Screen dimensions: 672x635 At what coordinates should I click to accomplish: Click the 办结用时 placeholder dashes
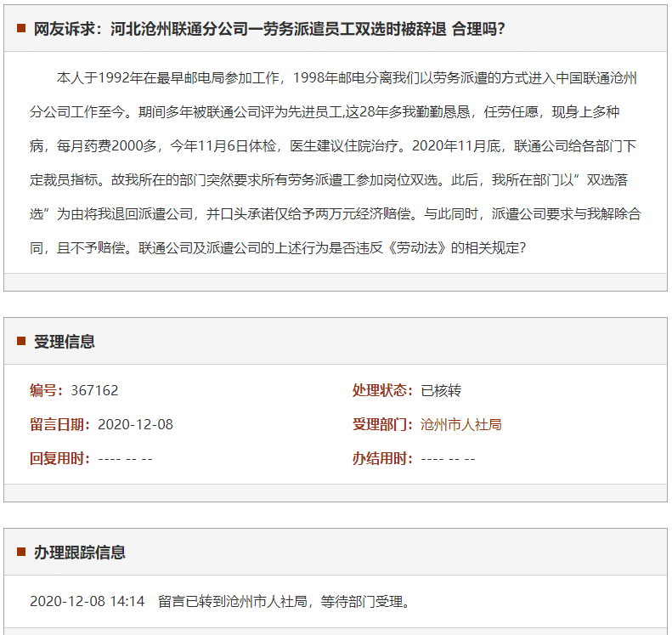pos(449,459)
